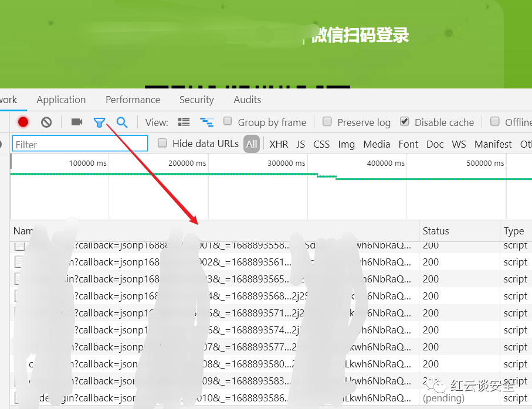The width and height of the screenshot is (532, 409).
Task: Open the Performance tab
Action: click(133, 100)
